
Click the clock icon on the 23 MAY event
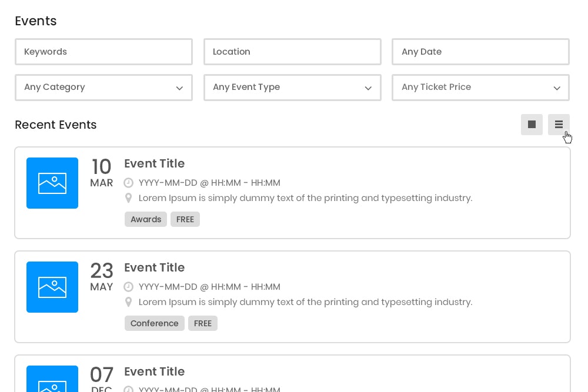(x=129, y=287)
